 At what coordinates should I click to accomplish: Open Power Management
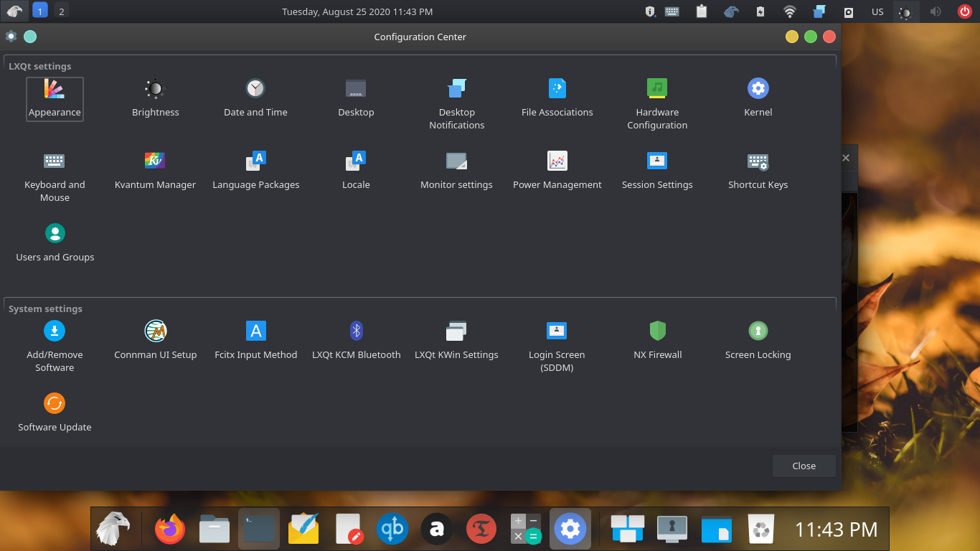point(557,171)
